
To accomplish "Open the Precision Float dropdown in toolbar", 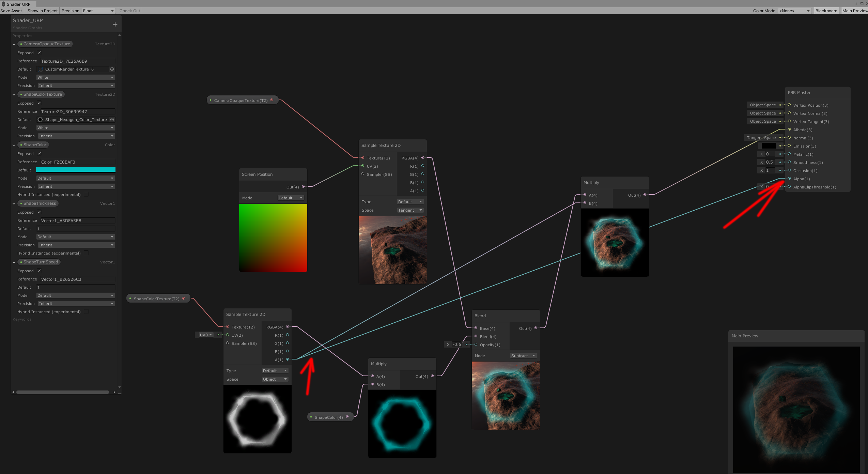I will [98, 11].
